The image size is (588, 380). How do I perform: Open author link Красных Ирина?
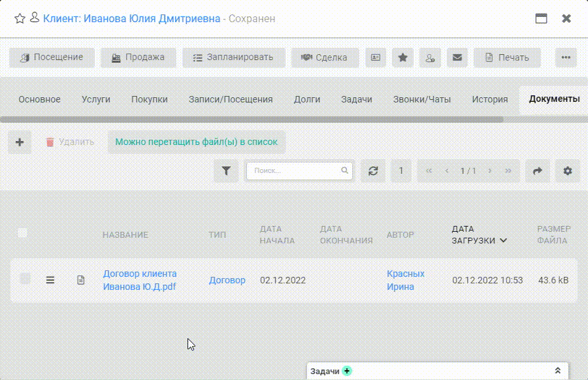coord(405,280)
